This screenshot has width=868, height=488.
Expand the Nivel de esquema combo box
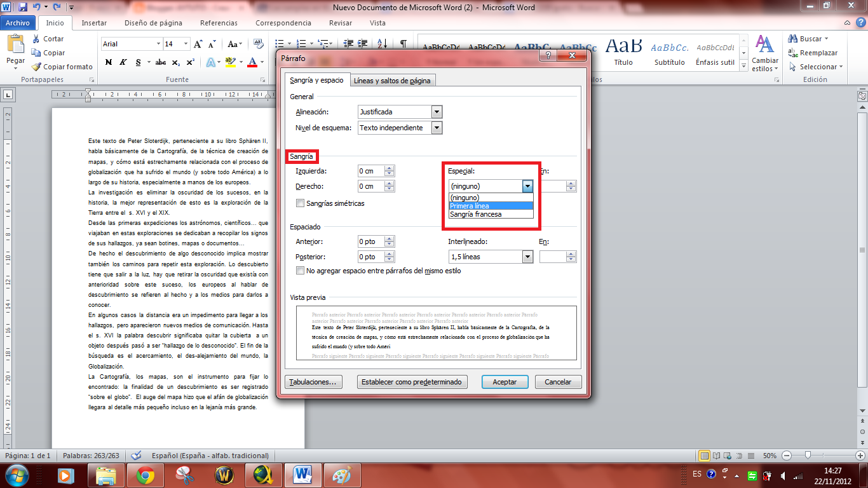click(436, 128)
